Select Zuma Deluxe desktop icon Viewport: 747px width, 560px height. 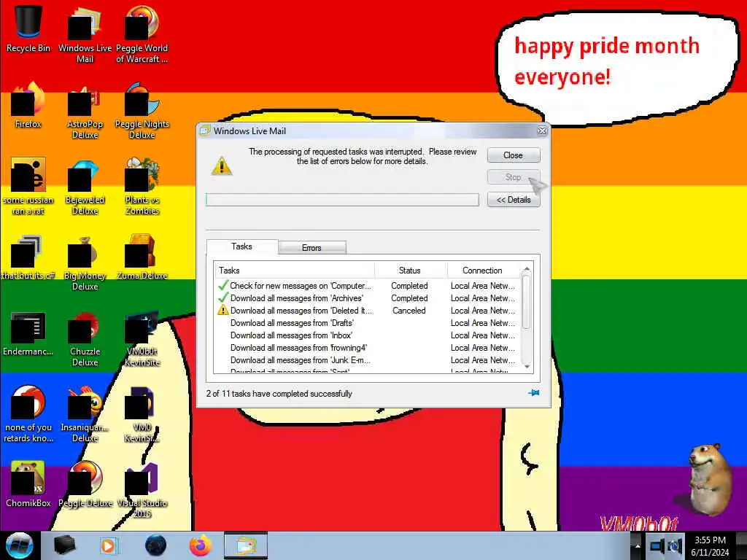pos(142,257)
